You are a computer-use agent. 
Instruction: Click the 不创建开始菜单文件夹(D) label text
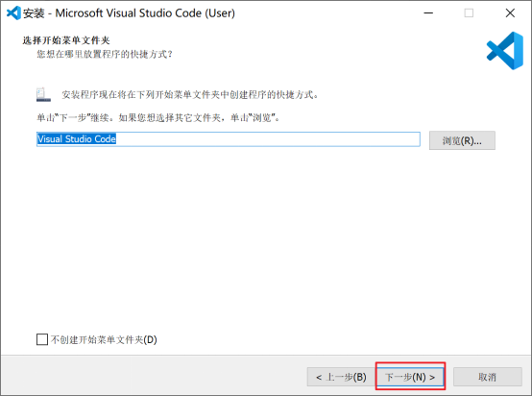[104, 339]
